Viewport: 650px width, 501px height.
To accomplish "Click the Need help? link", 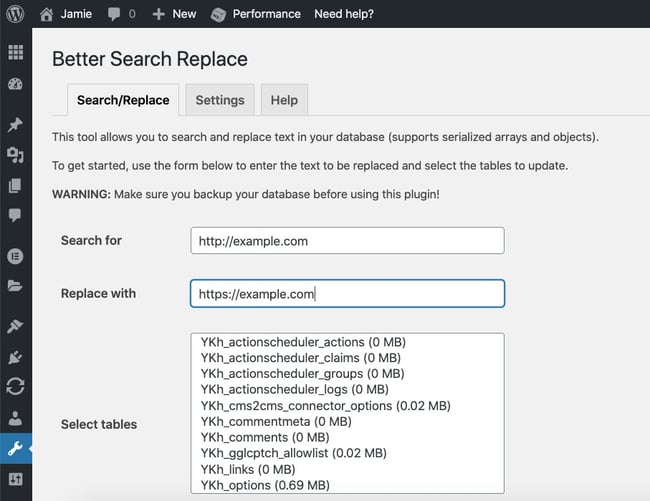I will point(344,14).
